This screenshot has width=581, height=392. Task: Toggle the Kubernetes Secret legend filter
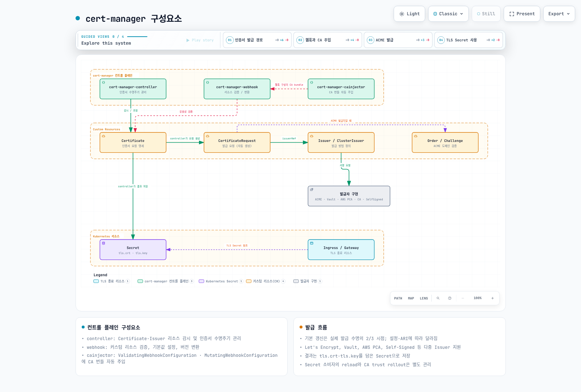coord(221,281)
